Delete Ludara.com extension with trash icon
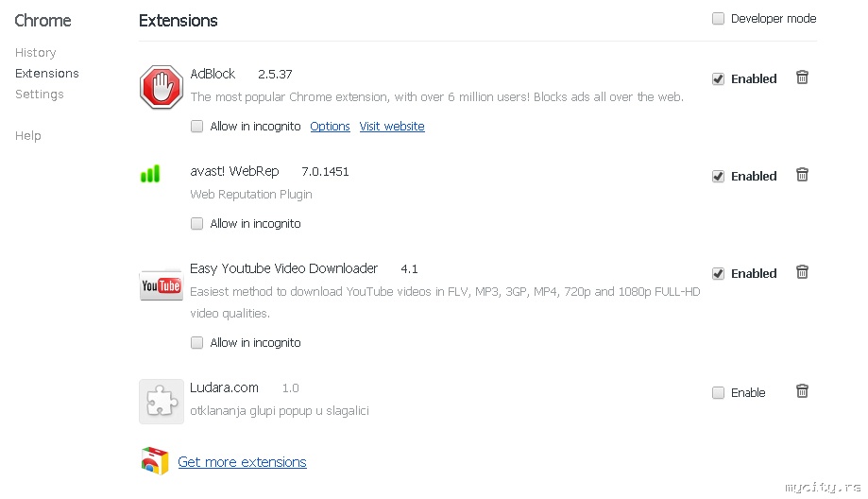 point(802,391)
